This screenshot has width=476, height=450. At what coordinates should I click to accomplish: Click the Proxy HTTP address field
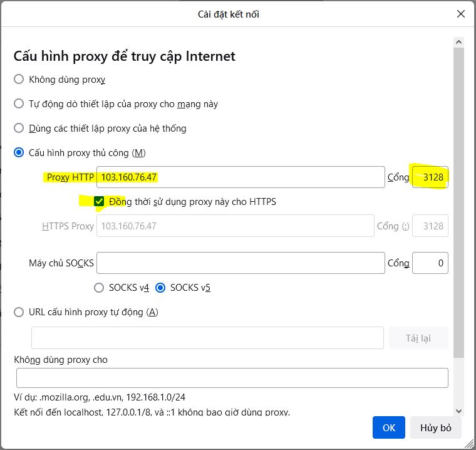(240, 177)
